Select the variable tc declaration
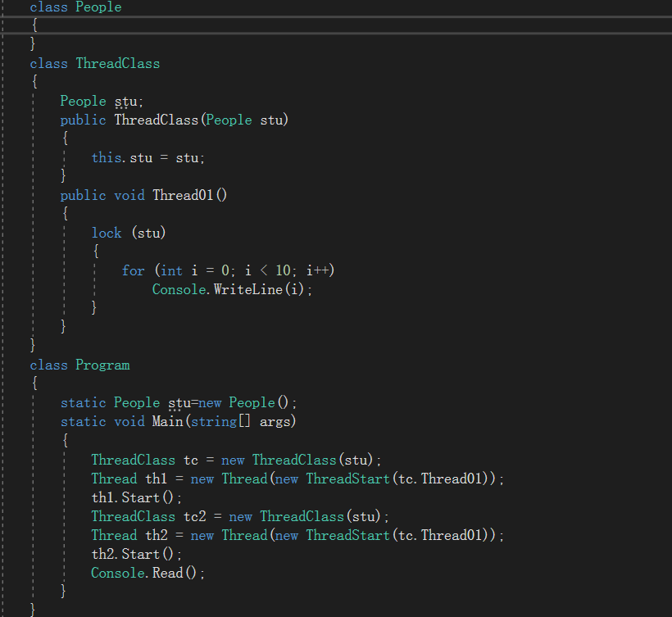Image resolution: width=672 pixels, height=617 pixels. point(190,459)
